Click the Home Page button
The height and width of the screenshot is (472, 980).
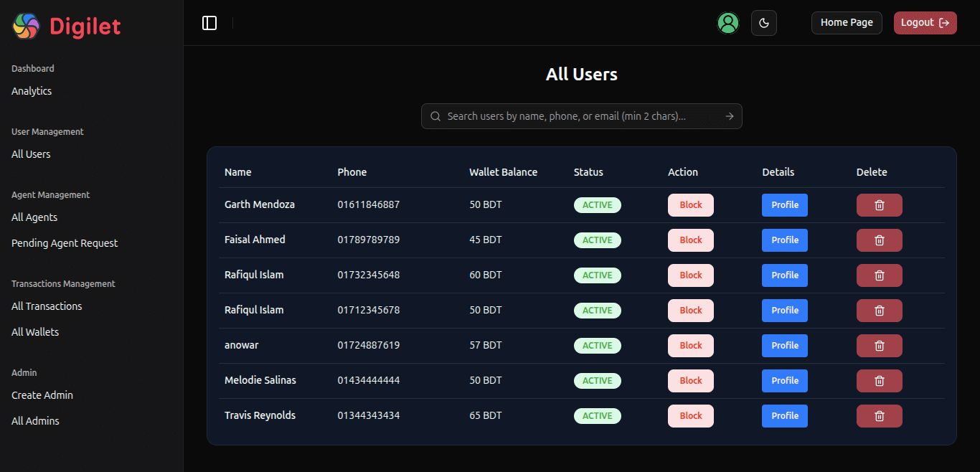(x=847, y=22)
